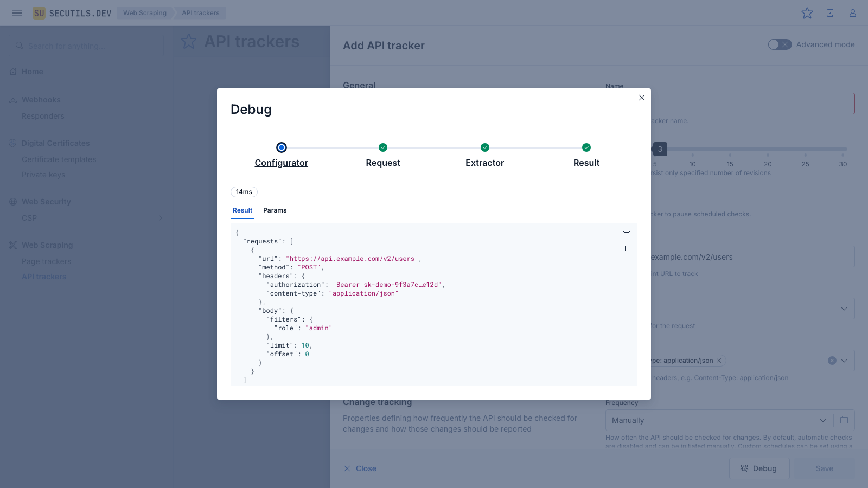Click the Debug button at bottom
Viewport: 868px width, 488px height.
coord(759,468)
